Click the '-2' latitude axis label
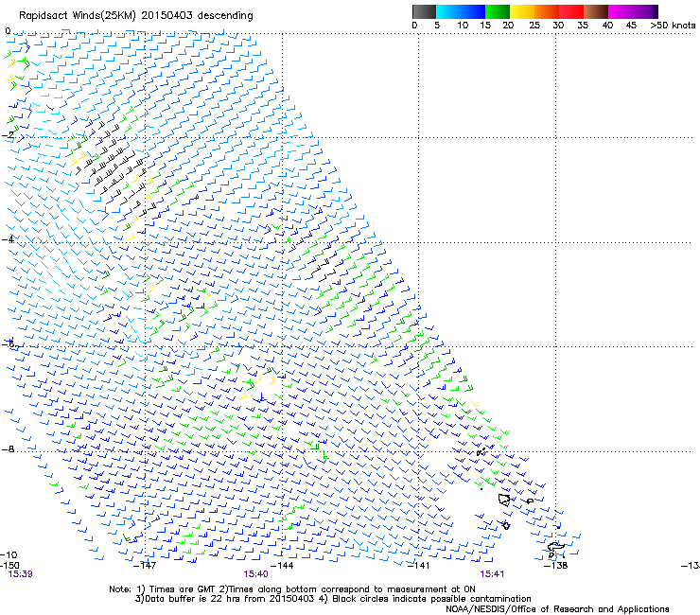The width and height of the screenshot is (700, 615). [x=8, y=135]
